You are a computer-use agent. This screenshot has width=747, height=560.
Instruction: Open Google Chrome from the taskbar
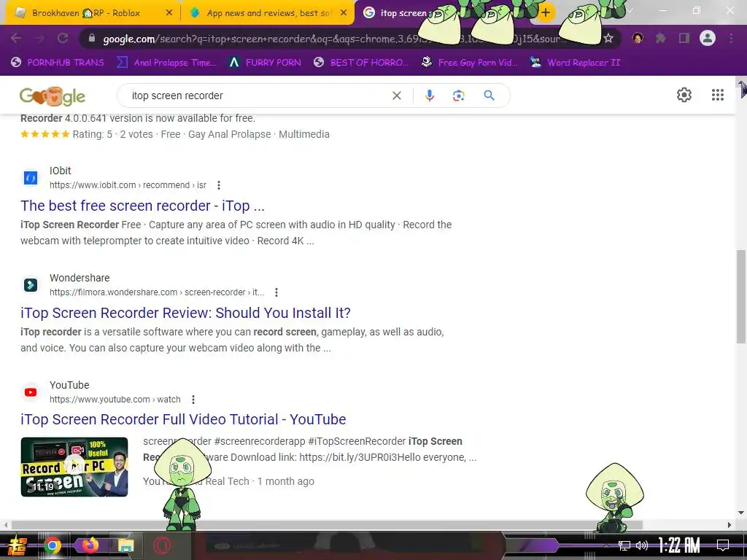click(53, 545)
